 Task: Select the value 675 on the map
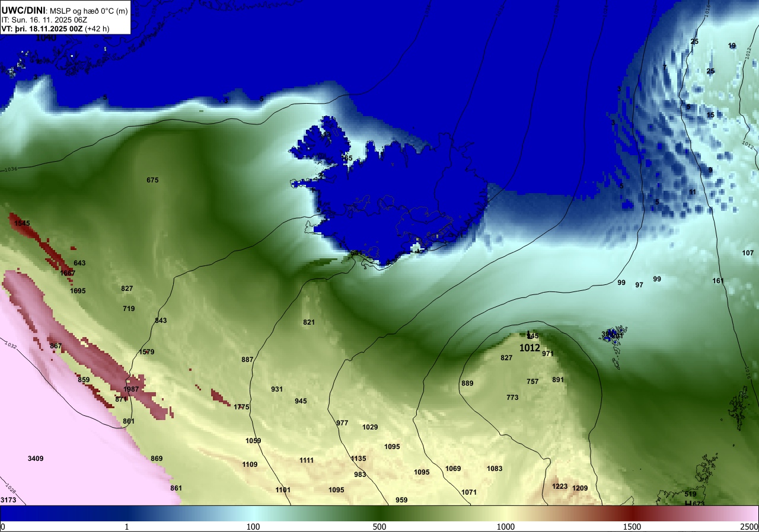click(x=152, y=180)
